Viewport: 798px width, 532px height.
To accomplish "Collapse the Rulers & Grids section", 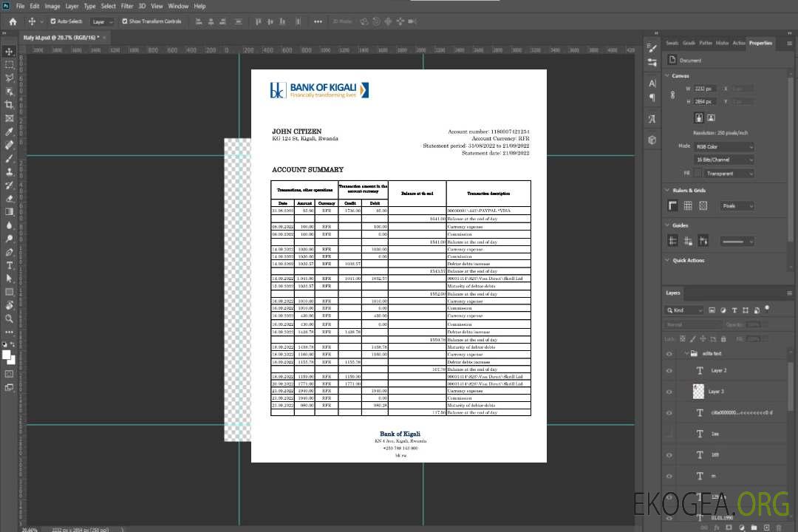I will pos(667,191).
